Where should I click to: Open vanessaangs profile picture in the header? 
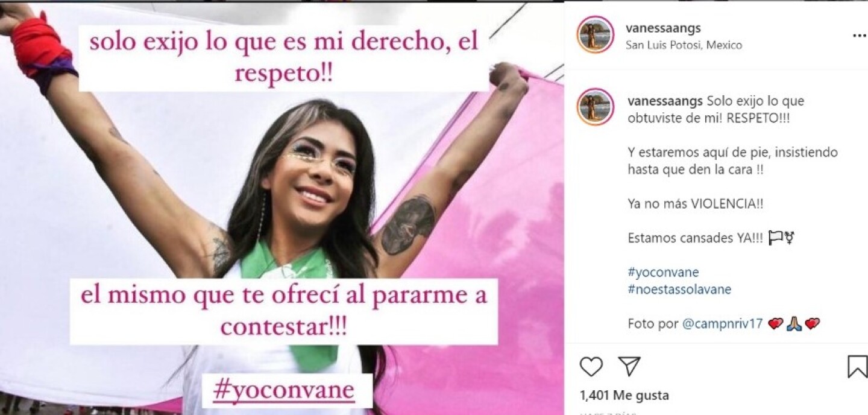(x=595, y=34)
